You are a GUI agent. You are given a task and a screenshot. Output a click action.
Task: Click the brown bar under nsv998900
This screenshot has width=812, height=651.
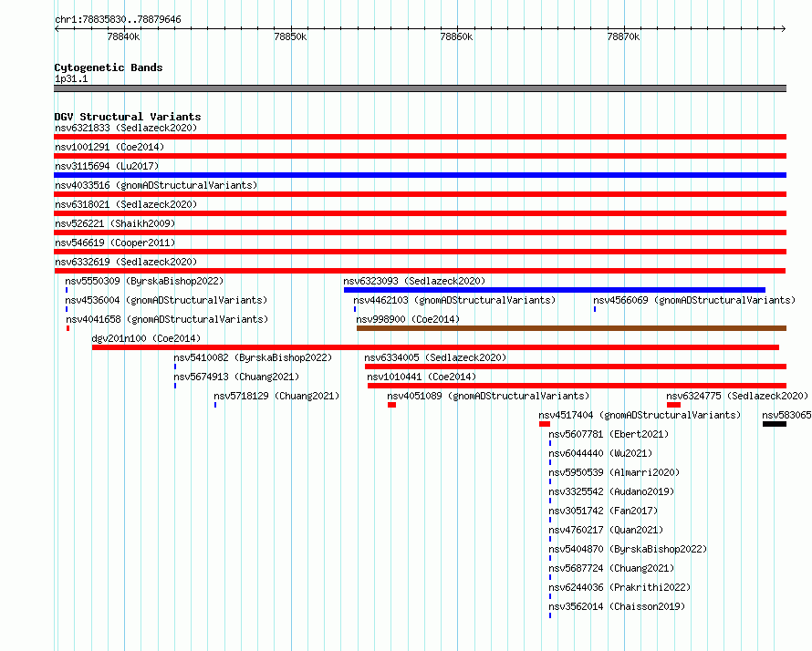tap(572, 328)
